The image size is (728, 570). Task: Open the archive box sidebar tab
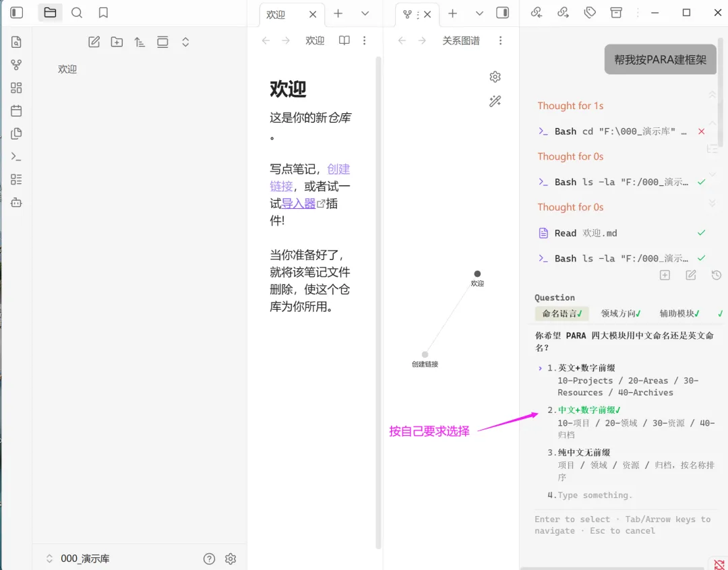(x=616, y=13)
